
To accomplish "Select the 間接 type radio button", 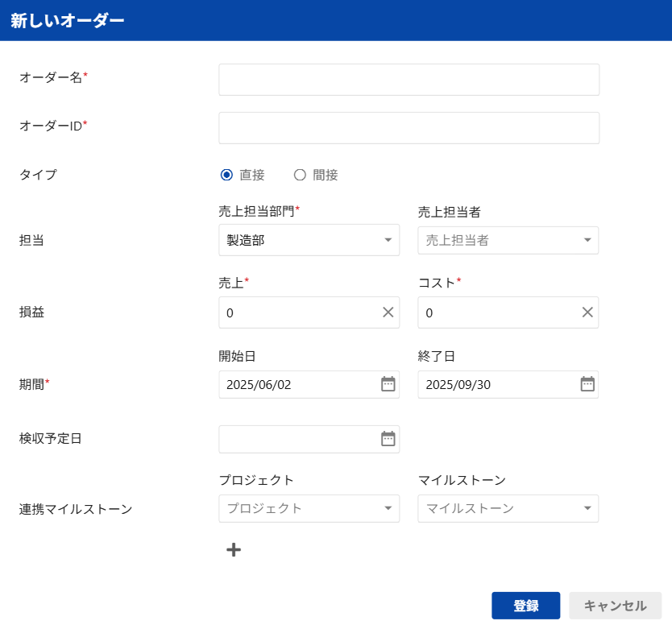I will point(300,175).
